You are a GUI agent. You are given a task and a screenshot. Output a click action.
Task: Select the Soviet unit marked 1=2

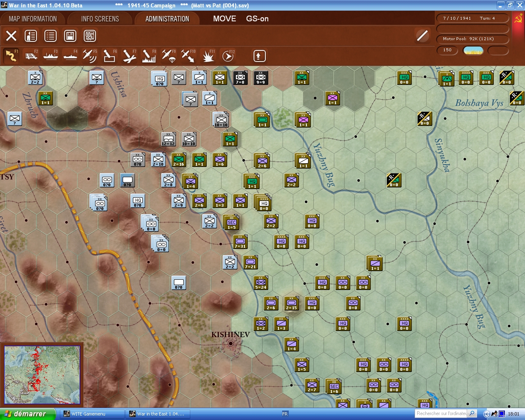(261, 324)
